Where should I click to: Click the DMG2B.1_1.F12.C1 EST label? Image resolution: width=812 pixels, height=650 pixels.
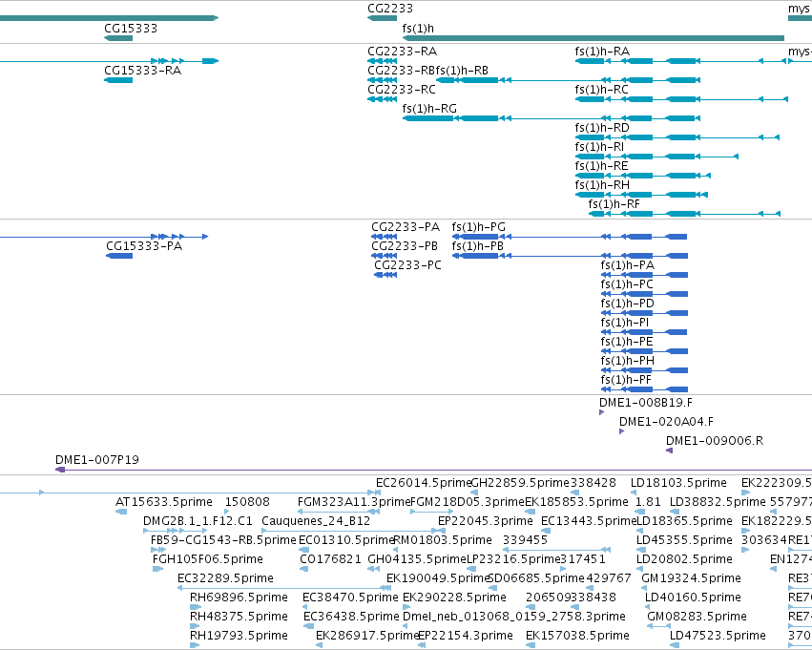[x=198, y=521]
